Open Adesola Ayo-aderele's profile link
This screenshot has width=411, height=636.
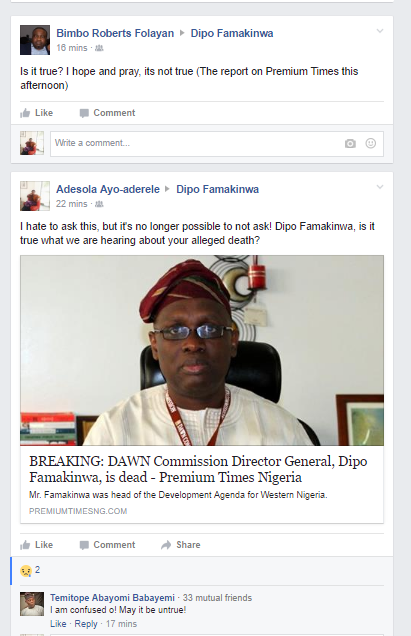[x=108, y=189]
